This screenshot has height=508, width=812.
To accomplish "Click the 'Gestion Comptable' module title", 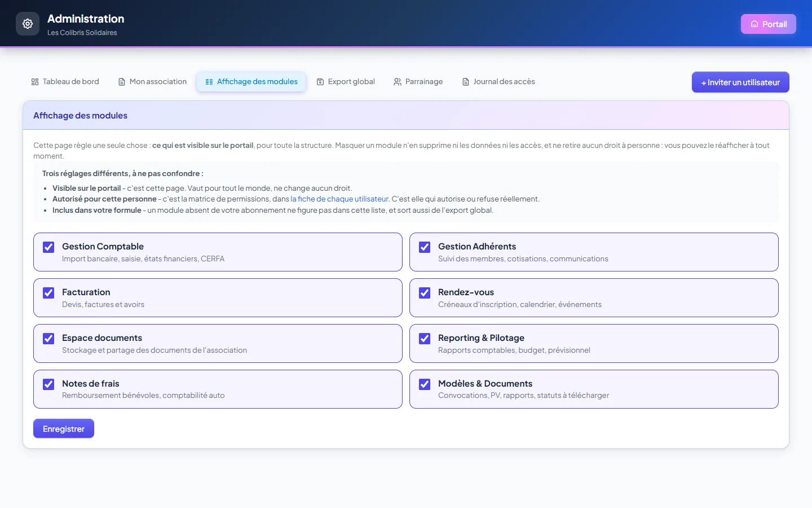I will click(103, 247).
